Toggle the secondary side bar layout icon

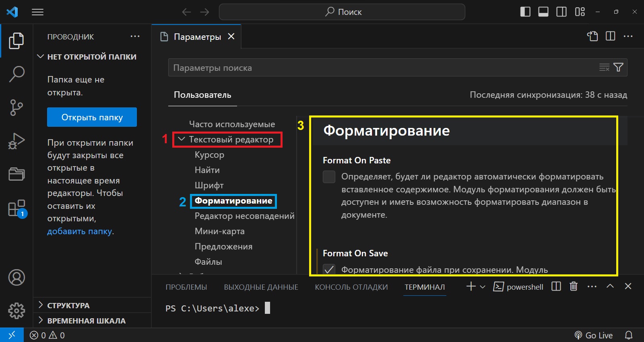pyautogui.click(x=561, y=12)
